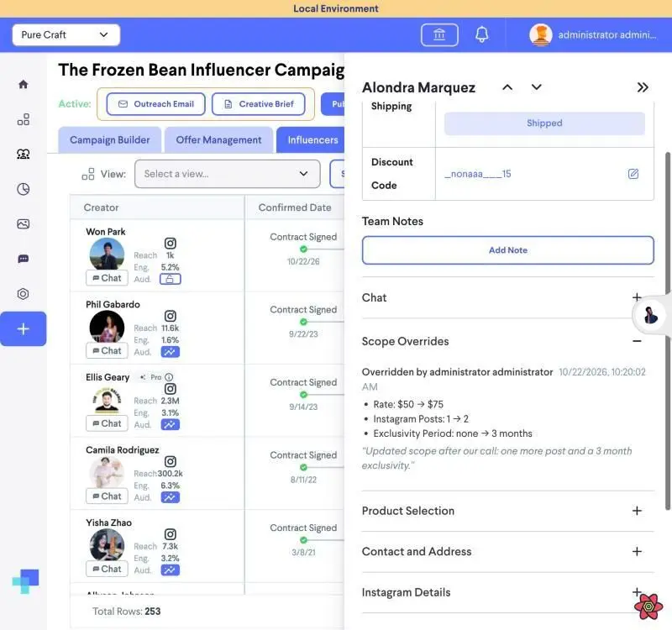Open the Select a view dropdown

coord(227,174)
